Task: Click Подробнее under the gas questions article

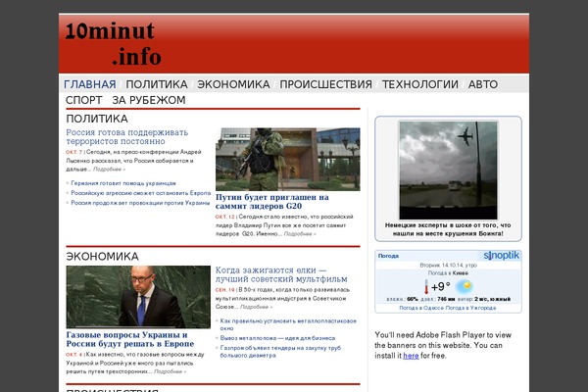Action: (x=170, y=371)
